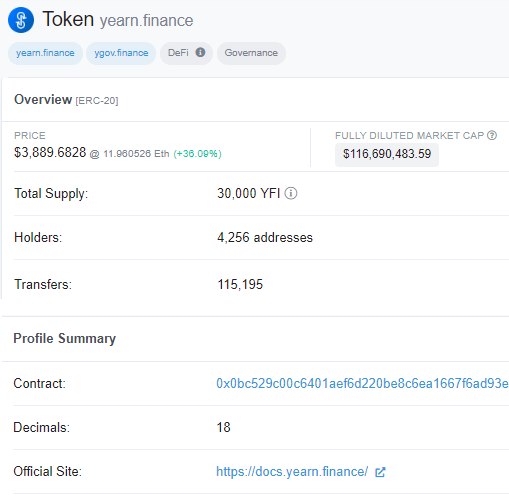The height and width of the screenshot is (497, 509).
Task: Click the Total Supply: label
Action: click(x=51, y=194)
